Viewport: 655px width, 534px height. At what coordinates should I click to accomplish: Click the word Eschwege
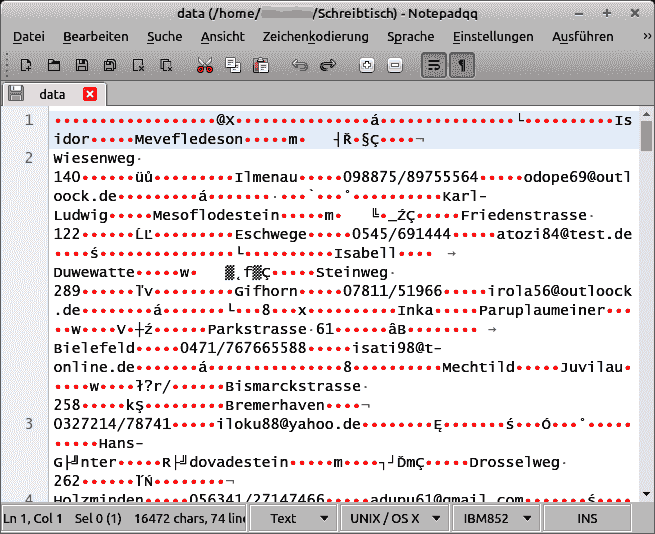click(x=270, y=234)
